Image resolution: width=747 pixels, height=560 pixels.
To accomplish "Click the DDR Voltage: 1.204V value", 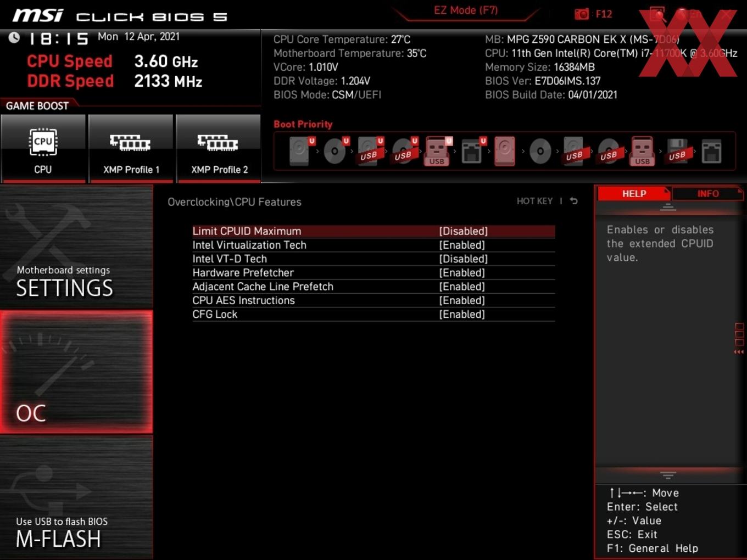I will [322, 81].
